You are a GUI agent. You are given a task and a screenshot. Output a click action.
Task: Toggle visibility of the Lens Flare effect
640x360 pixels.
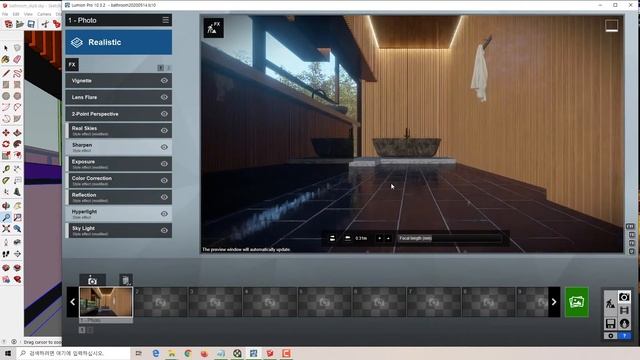pos(164,97)
